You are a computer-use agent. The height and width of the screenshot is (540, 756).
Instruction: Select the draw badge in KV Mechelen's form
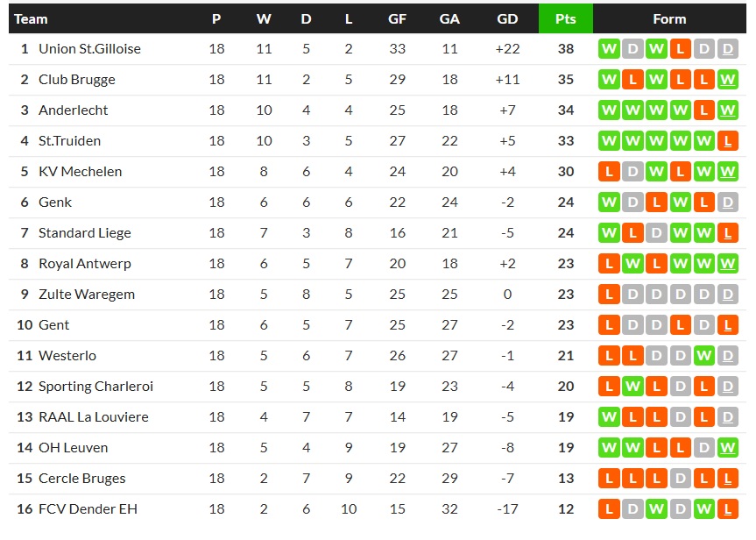[x=632, y=172]
